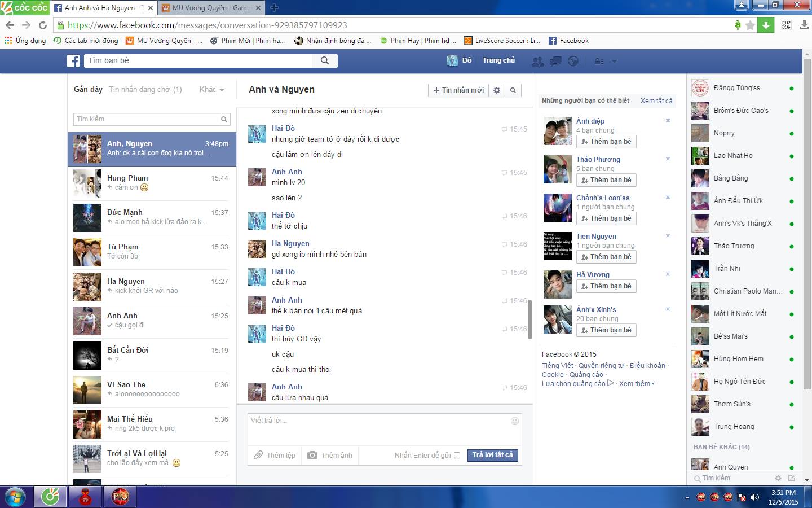Open the friend requests icon in Facebook header
The image size is (812, 508).
538,61
